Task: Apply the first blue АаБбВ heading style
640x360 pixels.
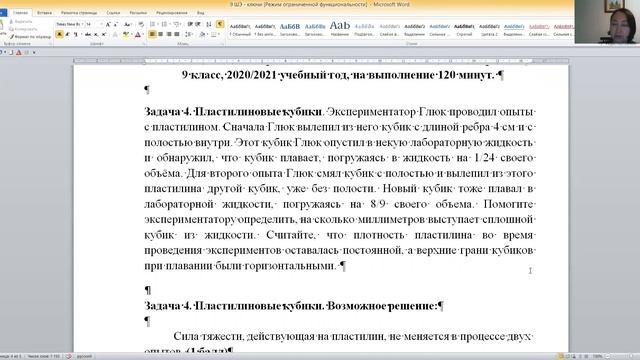Action: [290, 29]
